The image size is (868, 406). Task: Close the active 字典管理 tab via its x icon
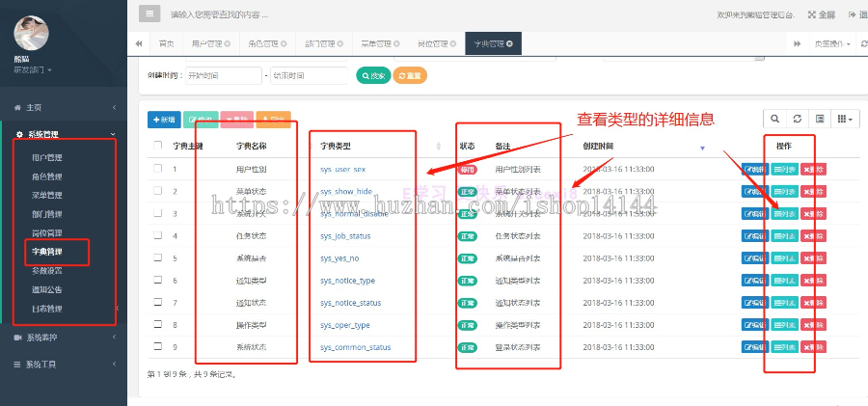pos(509,43)
